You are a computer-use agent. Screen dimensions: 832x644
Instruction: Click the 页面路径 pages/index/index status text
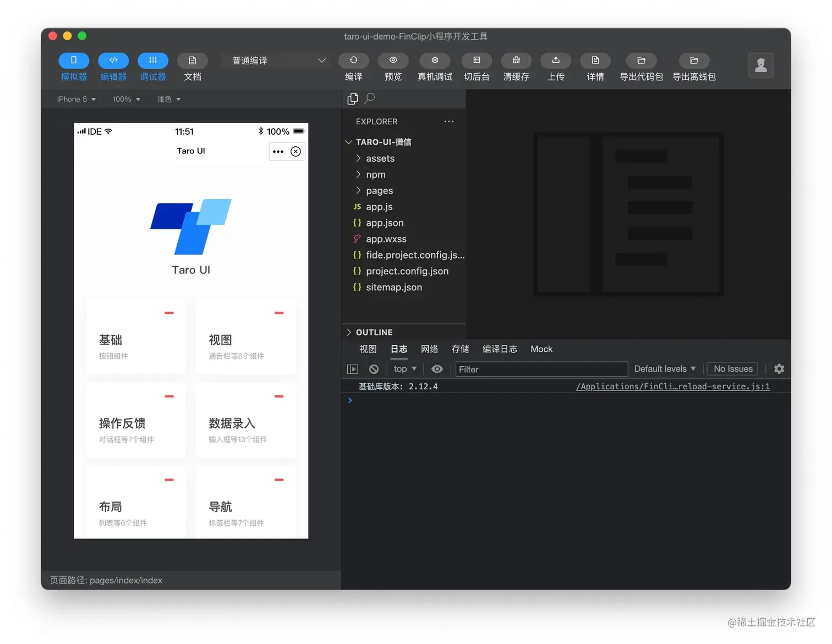coord(106,580)
